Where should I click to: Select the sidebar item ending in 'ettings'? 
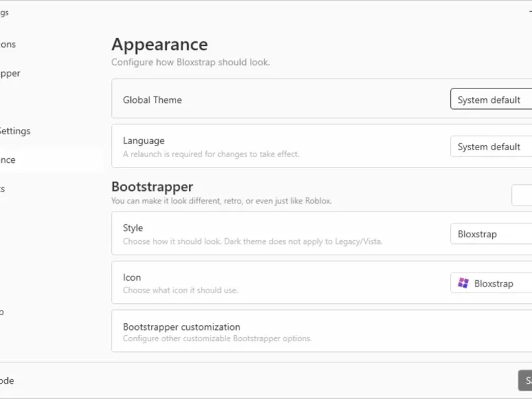click(15, 131)
